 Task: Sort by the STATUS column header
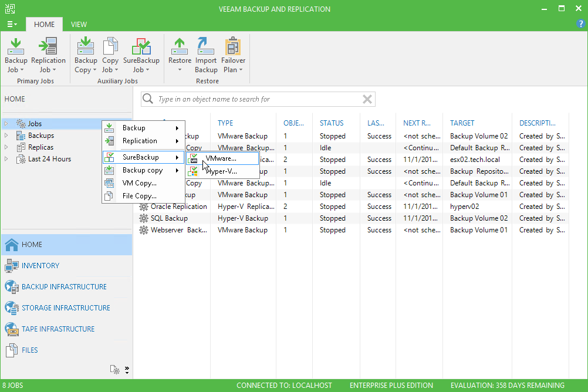pyautogui.click(x=332, y=123)
